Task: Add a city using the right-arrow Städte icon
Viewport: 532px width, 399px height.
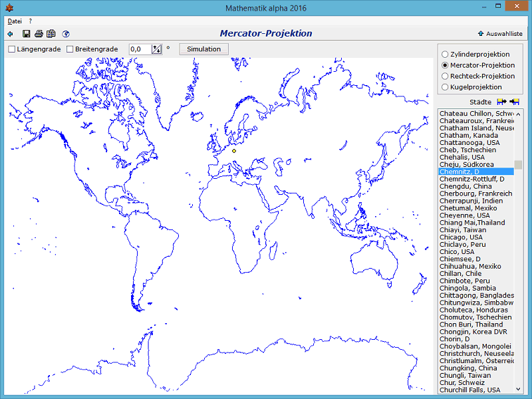Action: [500, 101]
